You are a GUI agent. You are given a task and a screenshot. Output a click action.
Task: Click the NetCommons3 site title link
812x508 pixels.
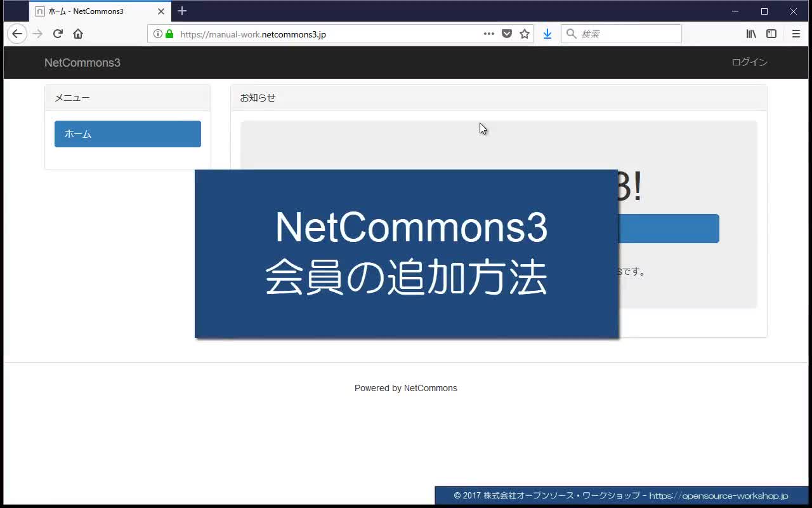[x=82, y=62]
